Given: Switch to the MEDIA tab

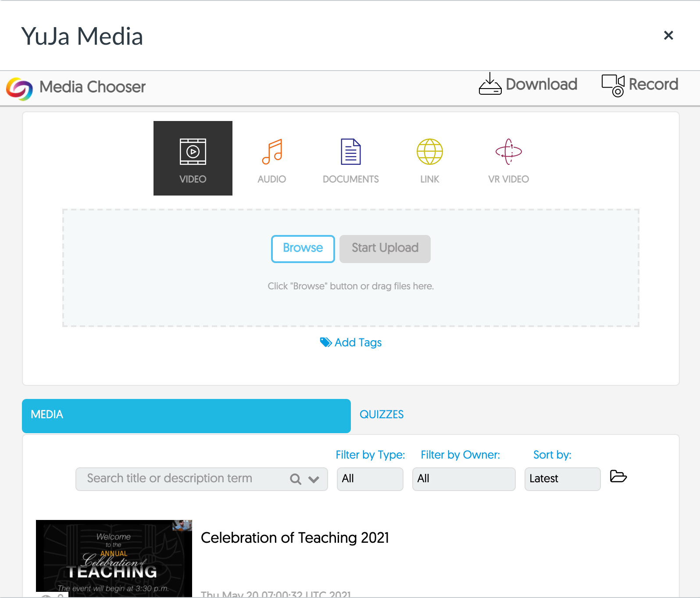Looking at the screenshot, I should [186, 416].
